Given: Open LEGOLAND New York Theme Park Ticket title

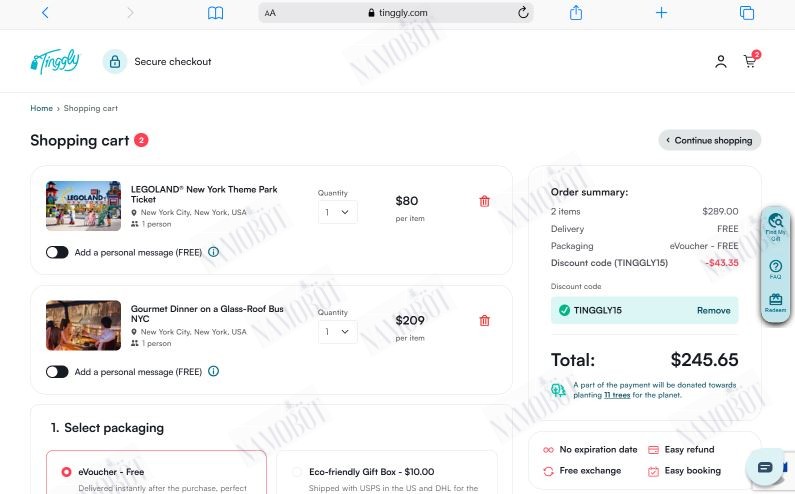Looking at the screenshot, I should click(204, 194).
